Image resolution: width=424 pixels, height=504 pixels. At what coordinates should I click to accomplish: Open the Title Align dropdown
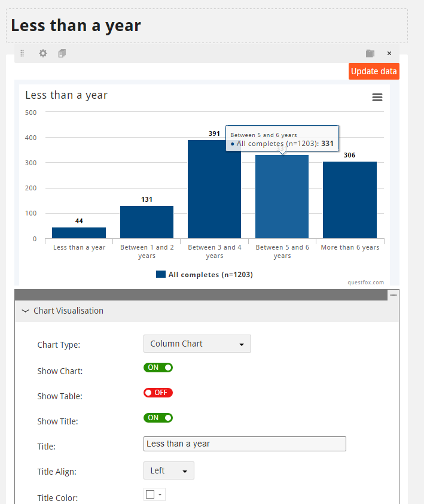[x=169, y=470]
